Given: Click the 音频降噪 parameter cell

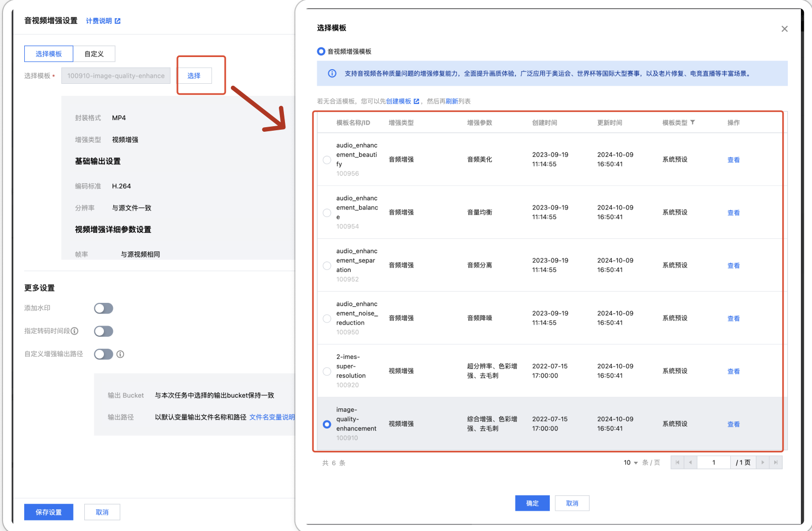Looking at the screenshot, I should pos(480,318).
